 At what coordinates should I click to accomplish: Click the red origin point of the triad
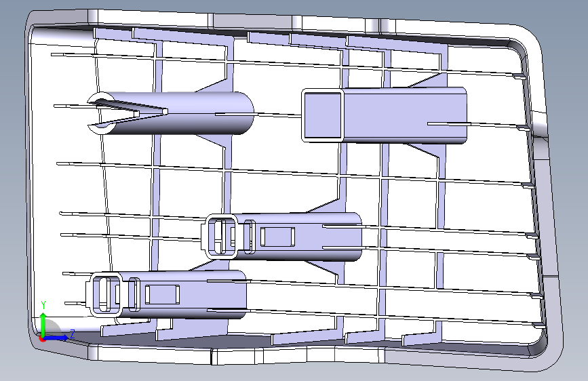[x=42, y=338]
